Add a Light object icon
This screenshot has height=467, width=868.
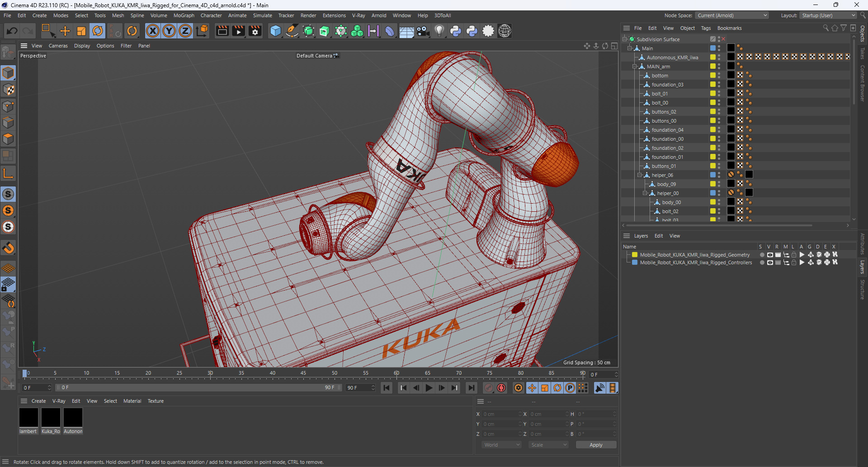[x=439, y=31]
